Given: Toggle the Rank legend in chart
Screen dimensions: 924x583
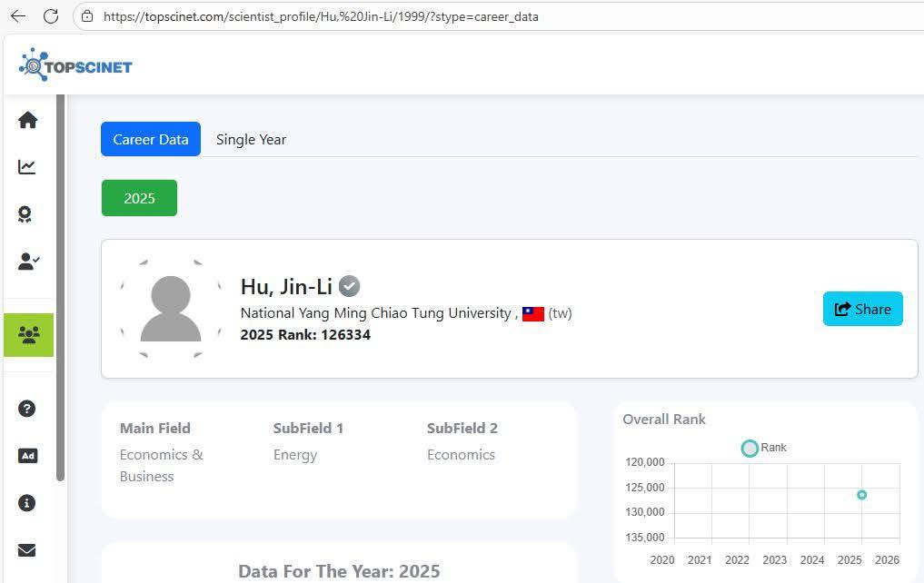Looking at the screenshot, I should [x=763, y=448].
